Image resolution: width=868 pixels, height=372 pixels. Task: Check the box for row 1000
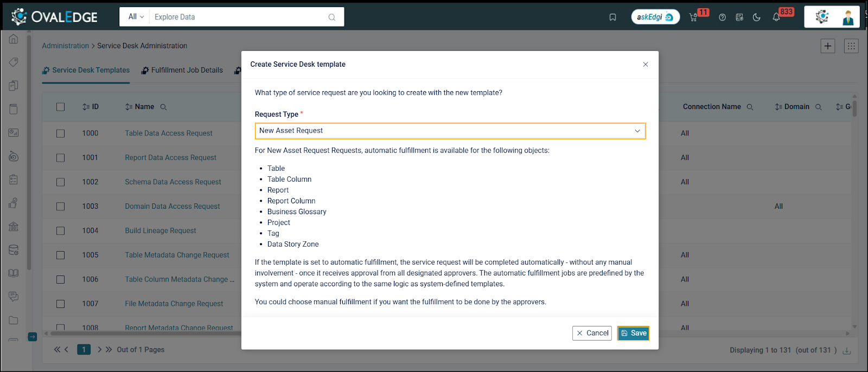point(60,133)
